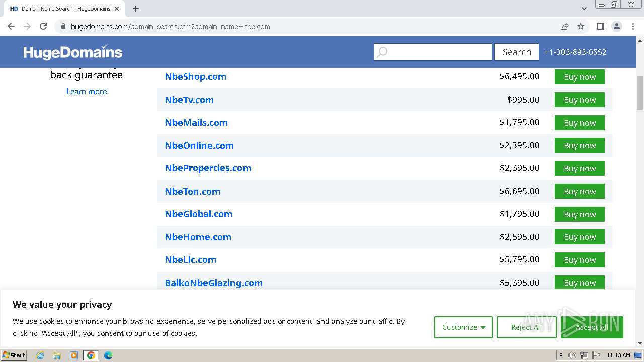This screenshot has height=362, width=644.
Task: Click the action center flag icon
Action: 596,355
